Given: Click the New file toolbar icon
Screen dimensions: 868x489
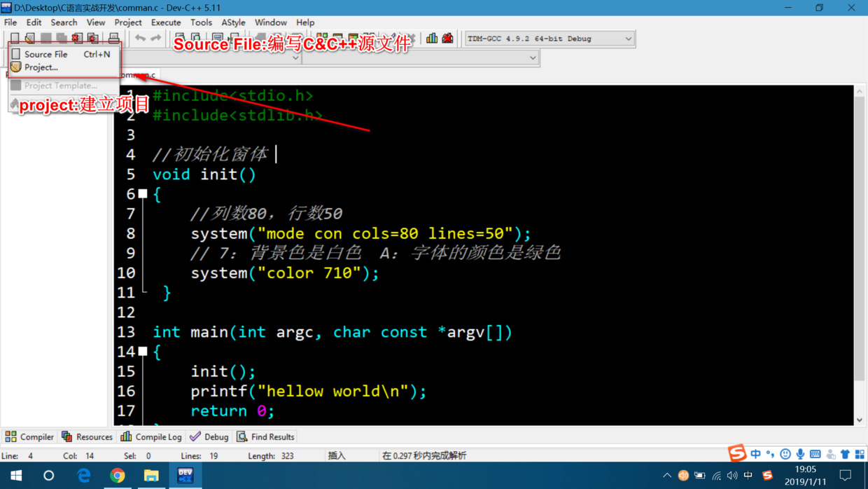Looking at the screenshot, I should point(15,38).
